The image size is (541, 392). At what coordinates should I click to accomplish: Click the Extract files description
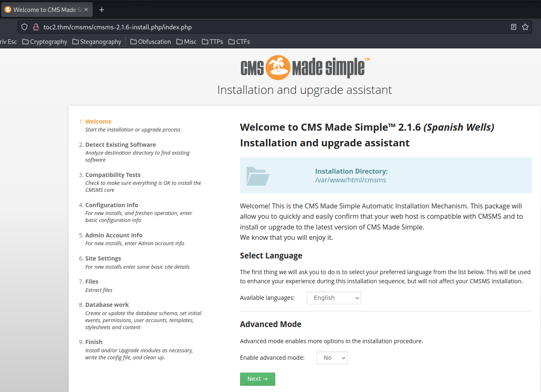click(x=99, y=290)
